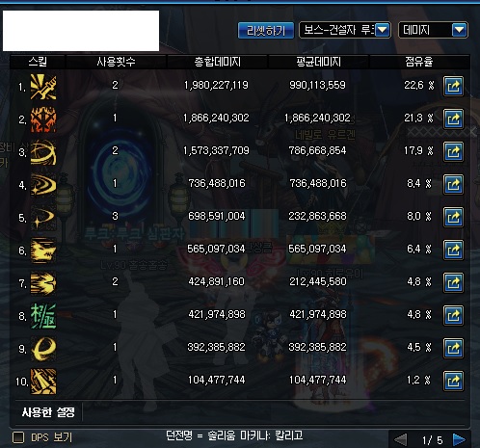480x448 pixels.
Task: Select the rank 2 orange skill icon
Action: coord(43,119)
